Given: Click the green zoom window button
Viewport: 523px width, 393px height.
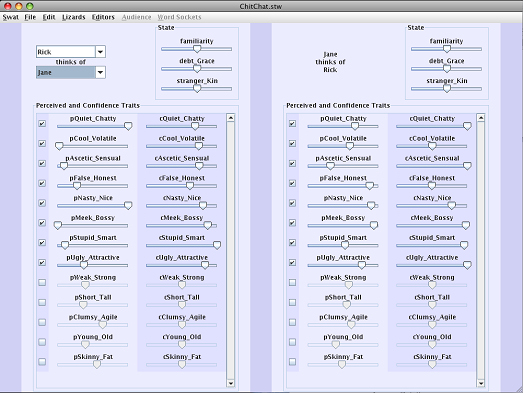Looking at the screenshot, I should [x=30, y=6].
